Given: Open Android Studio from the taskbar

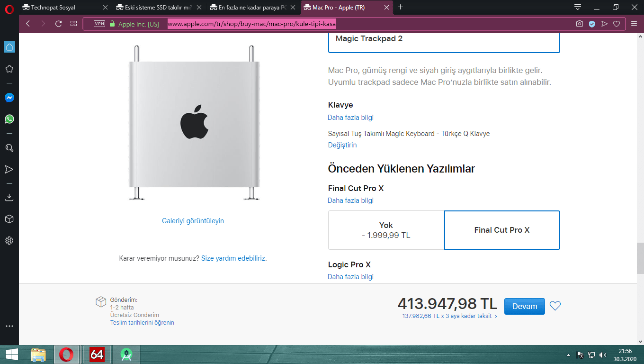Looking at the screenshot, I should pyautogui.click(x=126, y=355).
